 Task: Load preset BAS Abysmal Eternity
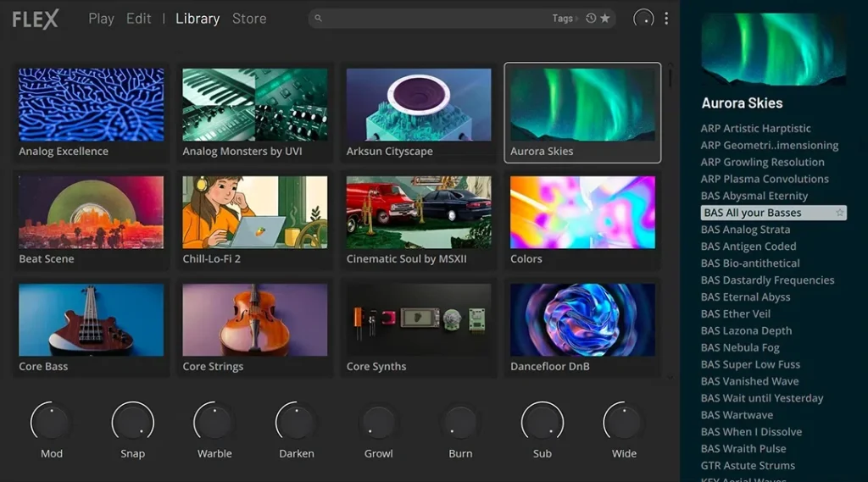tap(754, 196)
